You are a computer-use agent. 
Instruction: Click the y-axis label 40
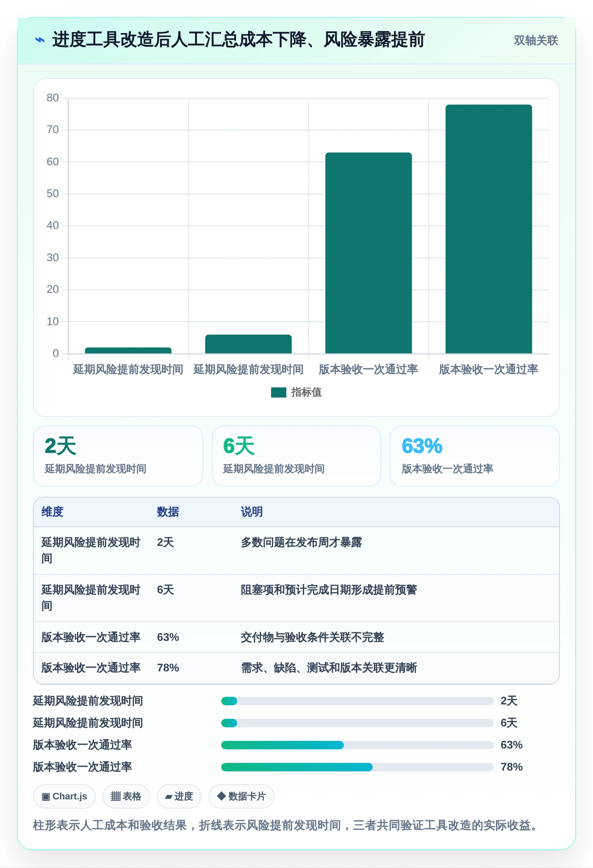click(x=53, y=225)
